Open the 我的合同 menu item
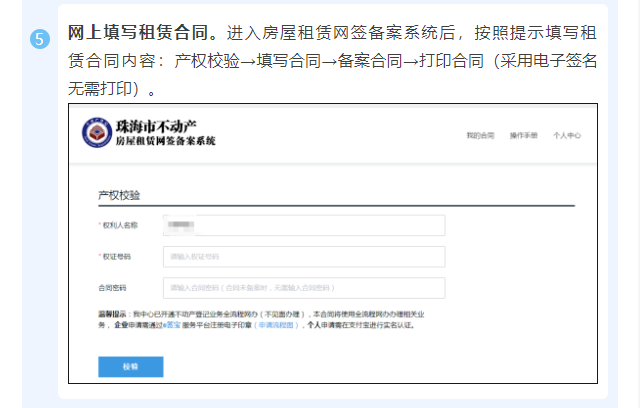 [480, 135]
